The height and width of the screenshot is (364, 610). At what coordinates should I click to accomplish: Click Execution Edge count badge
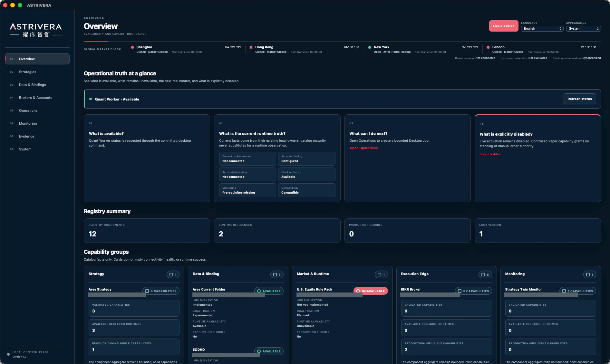[x=485, y=274]
